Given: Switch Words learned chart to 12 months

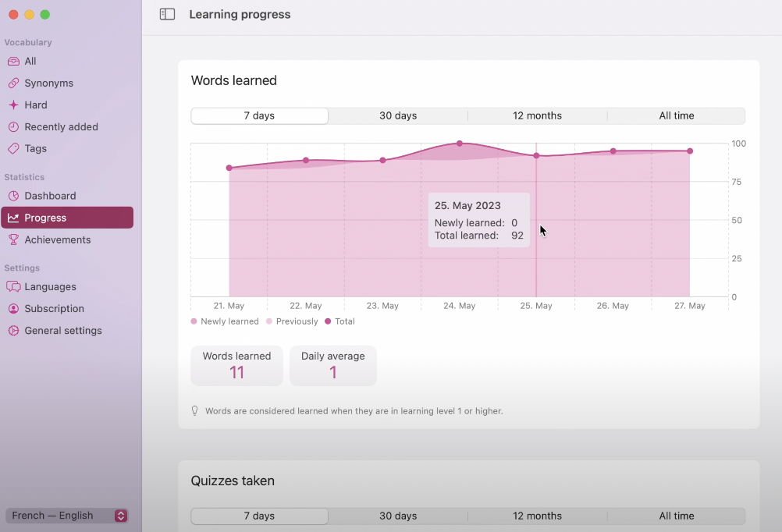Looking at the screenshot, I should 537,115.
